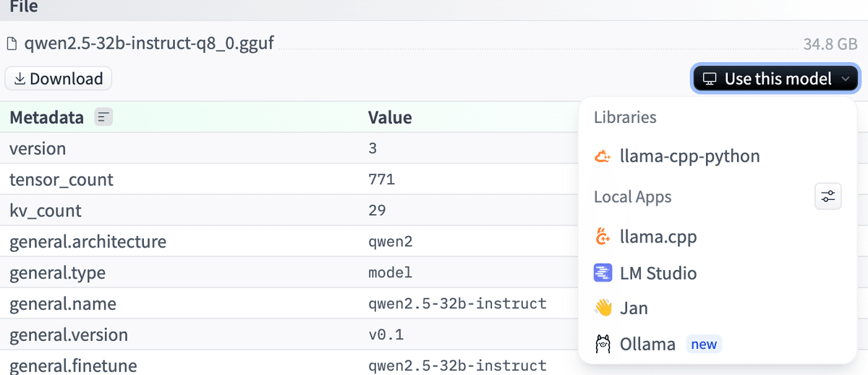Click the chevron on Use this model
The image size is (868, 375).
(845, 79)
